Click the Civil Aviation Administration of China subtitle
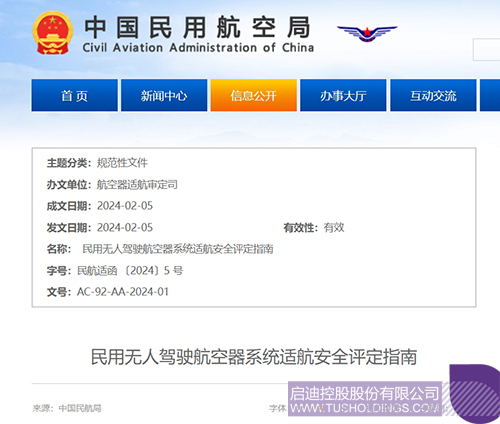500x424 pixels. [198, 48]
